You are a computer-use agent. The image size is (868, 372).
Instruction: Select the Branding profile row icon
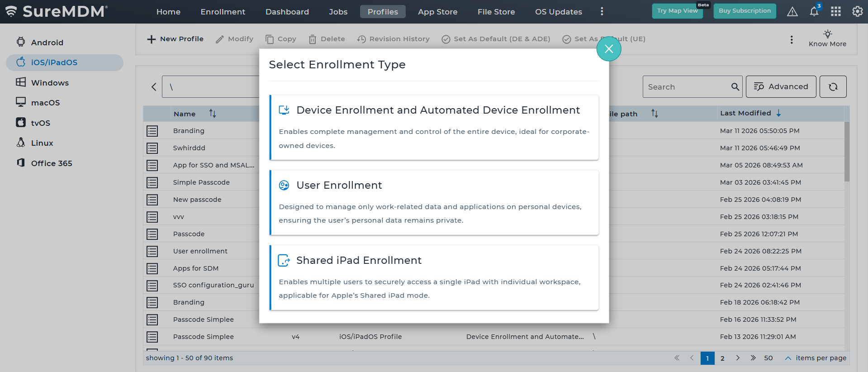click(x=152, y=131)
